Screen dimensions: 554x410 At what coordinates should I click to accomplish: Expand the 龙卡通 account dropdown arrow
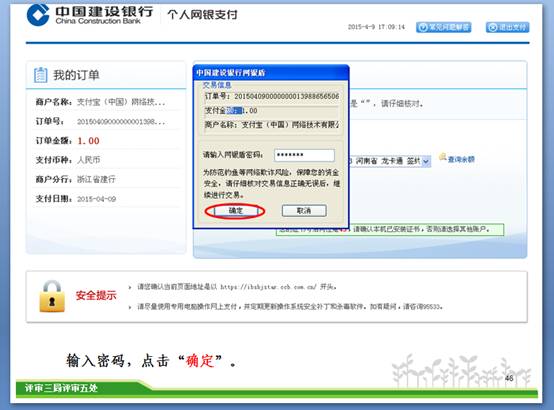point(426,162)
